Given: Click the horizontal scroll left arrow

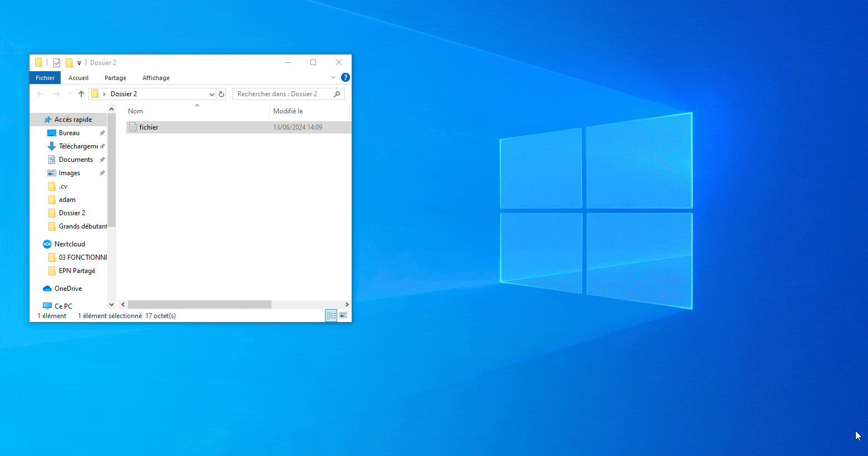Looking at the screenshot, I should point(123,305).
